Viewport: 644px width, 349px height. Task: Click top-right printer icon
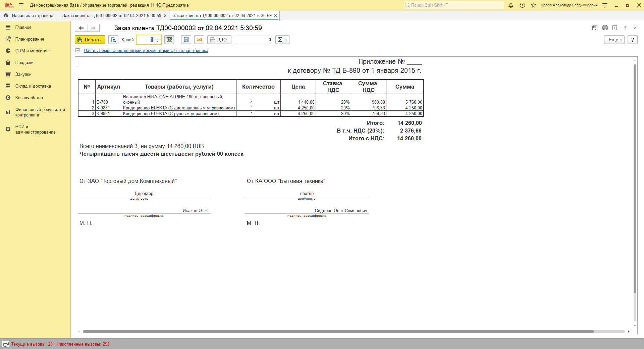click(605, 28)
